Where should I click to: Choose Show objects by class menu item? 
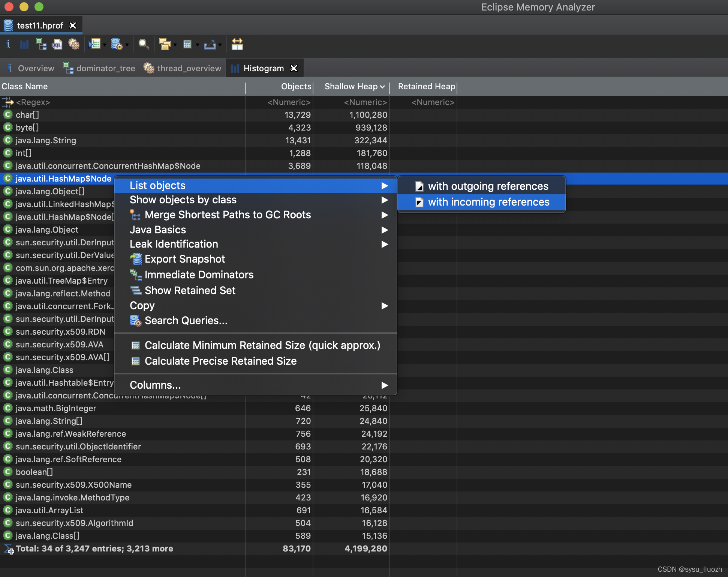tap(255, 200)
